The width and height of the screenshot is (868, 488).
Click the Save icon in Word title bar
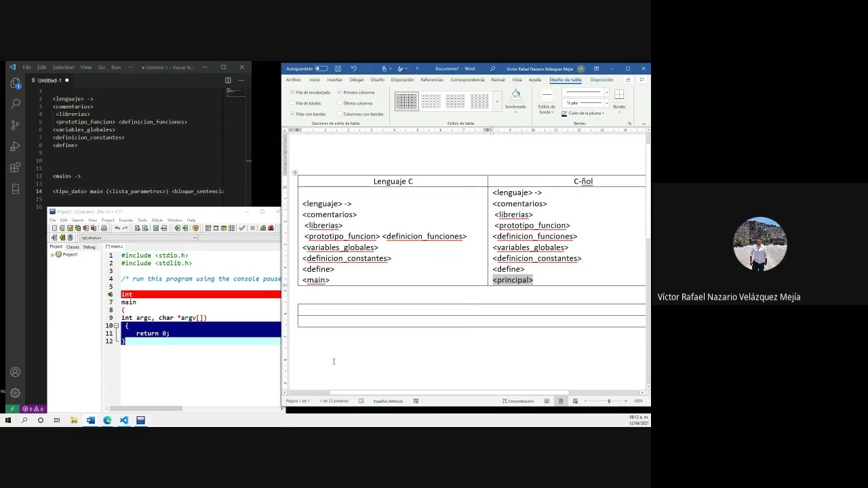click(x=338, y=68)
